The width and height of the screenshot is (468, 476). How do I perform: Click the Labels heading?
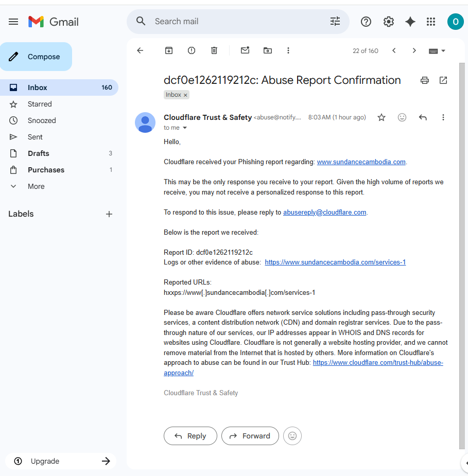tap(21, 214)
